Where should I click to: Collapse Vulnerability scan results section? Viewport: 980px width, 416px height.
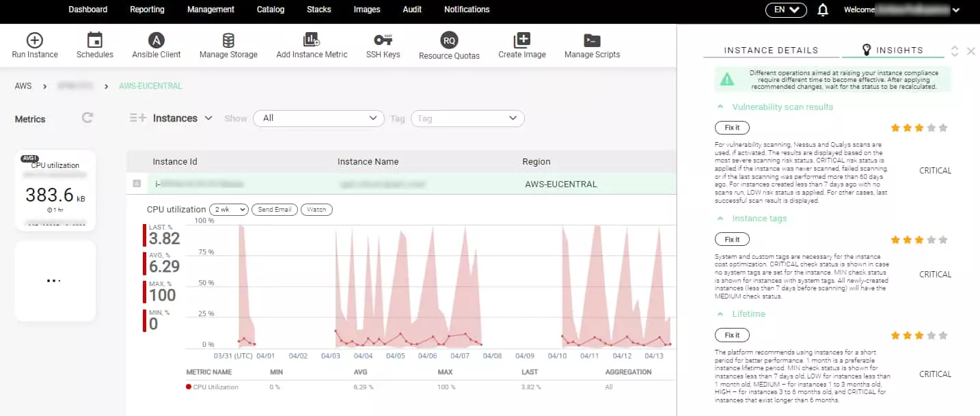[x=720, y=107]
